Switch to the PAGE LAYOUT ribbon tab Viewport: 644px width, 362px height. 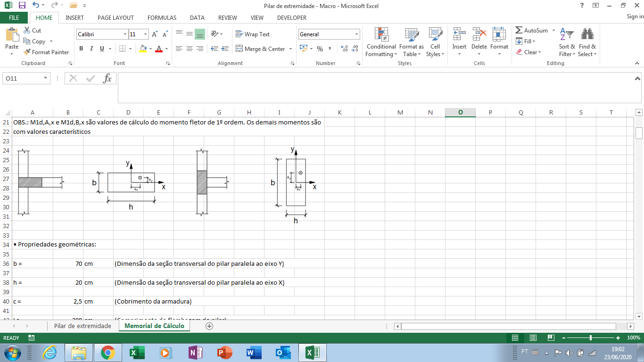[116, 18]
